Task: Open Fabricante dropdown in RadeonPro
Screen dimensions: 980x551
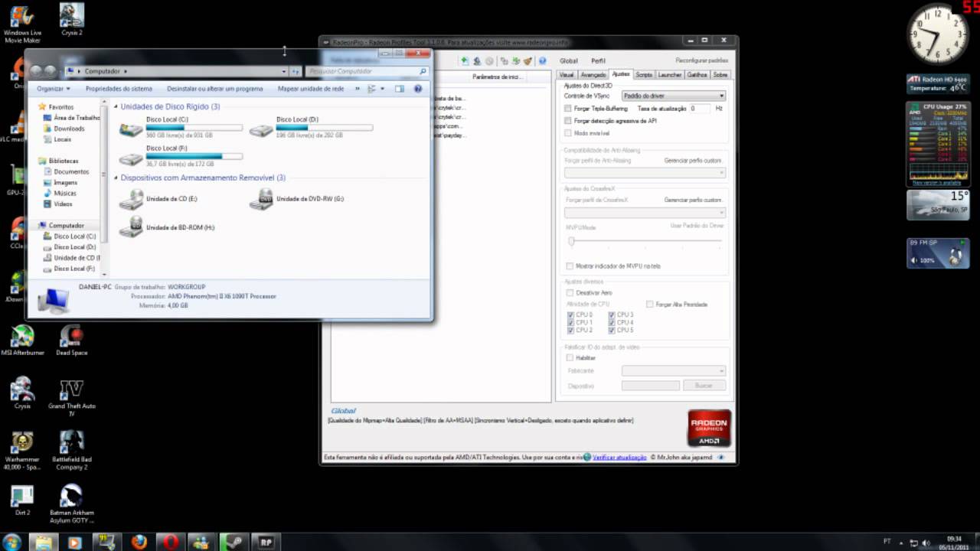Action: [x=674, y=370]
